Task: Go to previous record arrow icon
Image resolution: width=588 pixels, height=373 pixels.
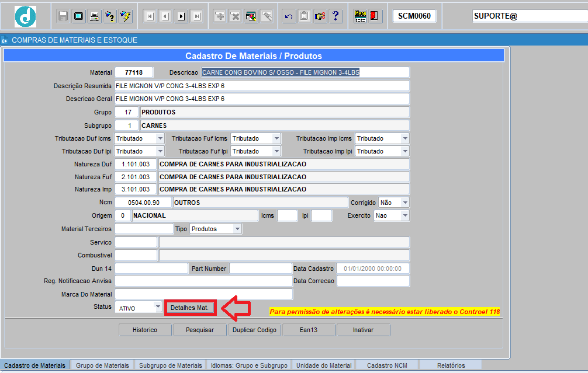Action: (166, 16)
